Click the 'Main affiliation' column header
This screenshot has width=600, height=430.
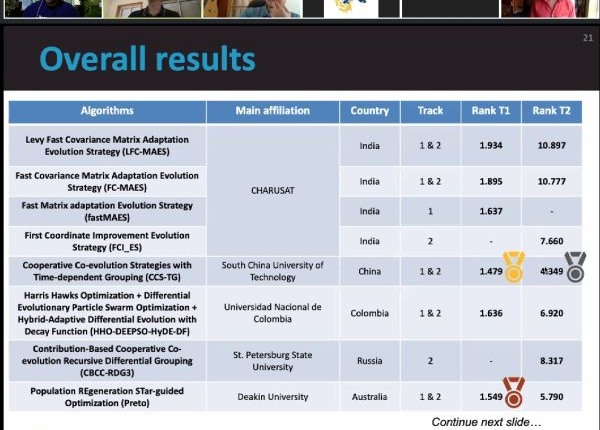click(272, 111)
